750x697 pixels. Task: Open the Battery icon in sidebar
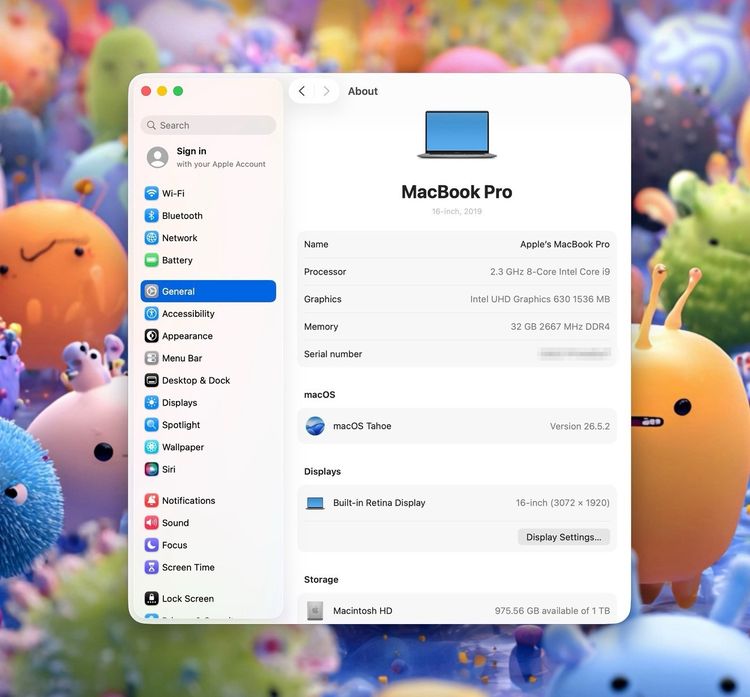[x=151, y=260]
